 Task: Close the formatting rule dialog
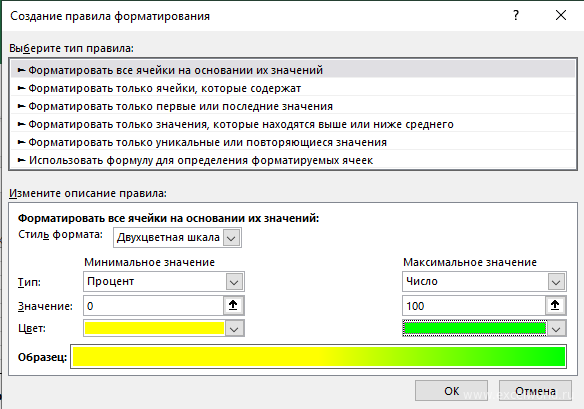pos(561,16)
